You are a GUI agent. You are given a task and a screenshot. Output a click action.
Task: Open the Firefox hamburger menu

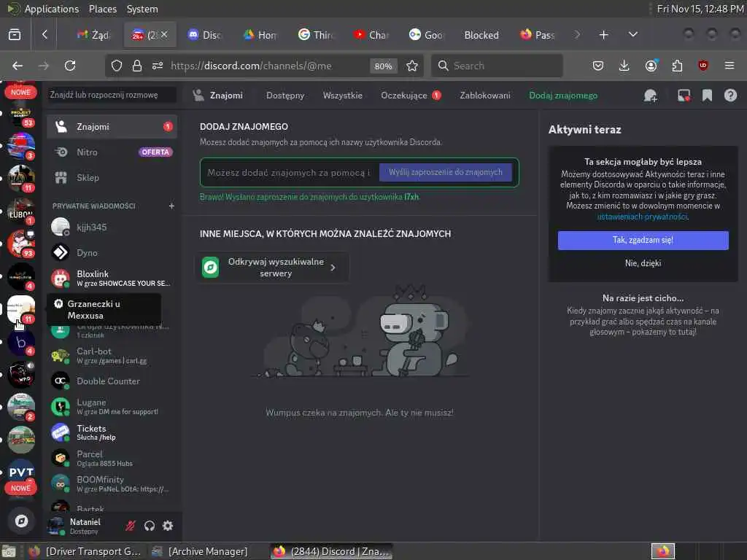(729, 66)
